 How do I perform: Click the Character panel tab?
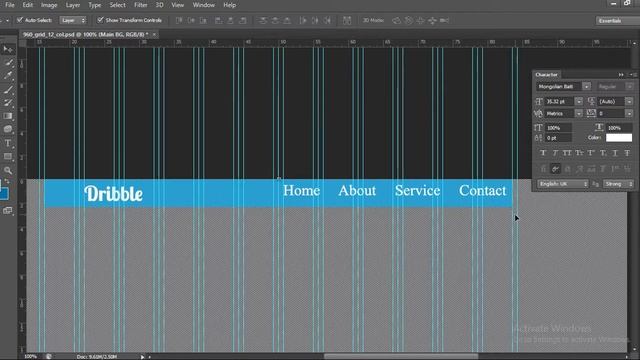546,75
